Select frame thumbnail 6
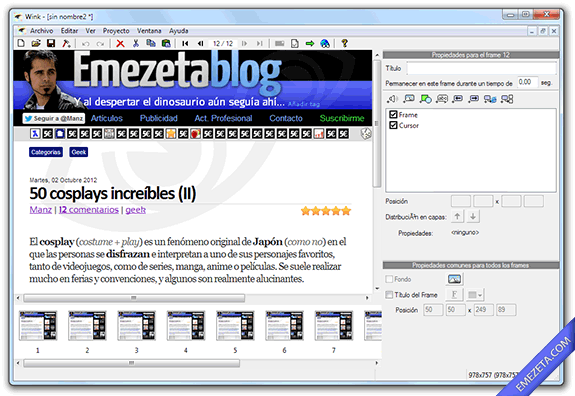This screenshot has height=396, width=575. point(285,326)
